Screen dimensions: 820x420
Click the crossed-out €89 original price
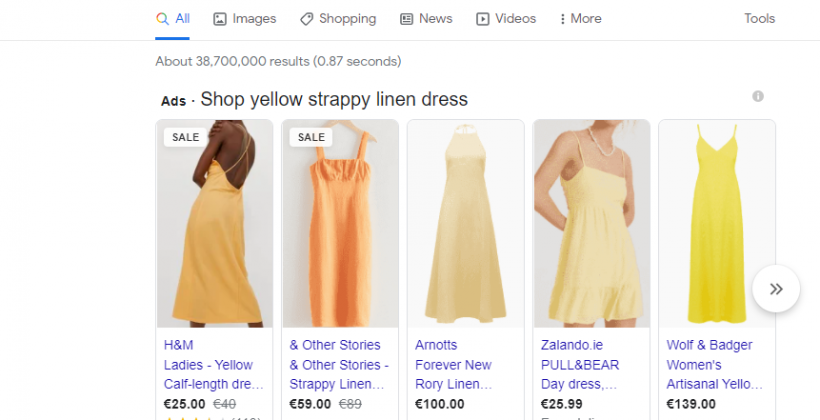[x=350, y=404]
